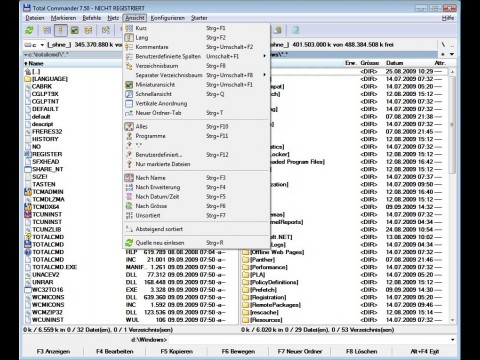480x360 pixels.
Task: Click the Grösse column header in right panel
Action: pyautogui.click(x=369, y=63)
